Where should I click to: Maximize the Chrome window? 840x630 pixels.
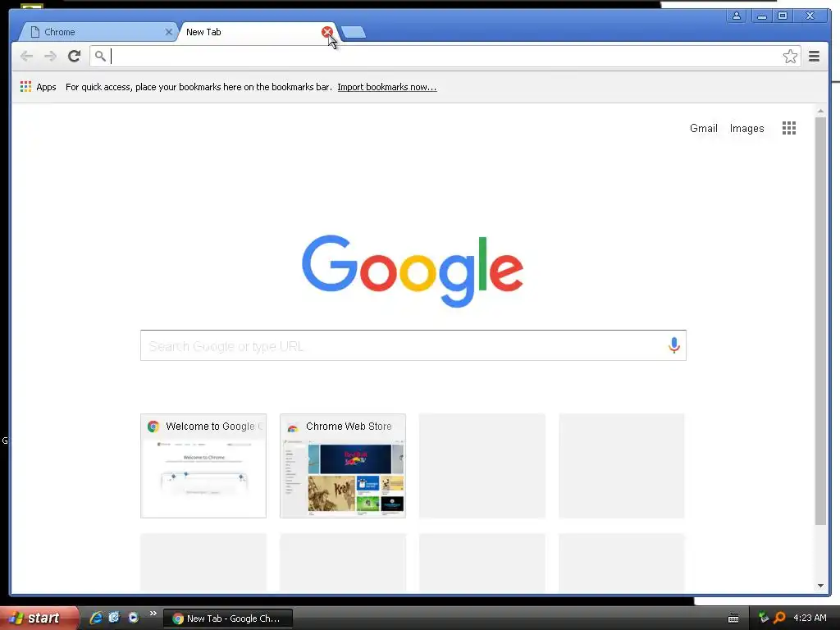tap(782, 16)
